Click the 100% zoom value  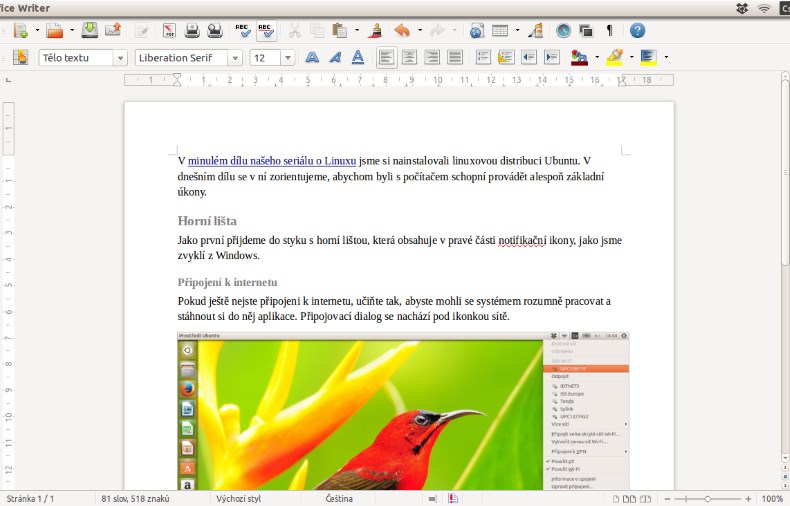[771, 499]
